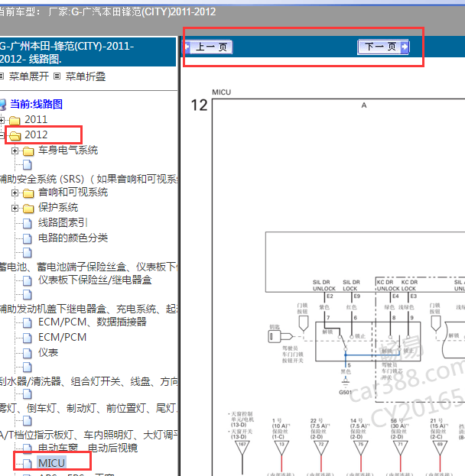Click document icon beside ECM/PCM、数据插接器

tap(28, 322)
